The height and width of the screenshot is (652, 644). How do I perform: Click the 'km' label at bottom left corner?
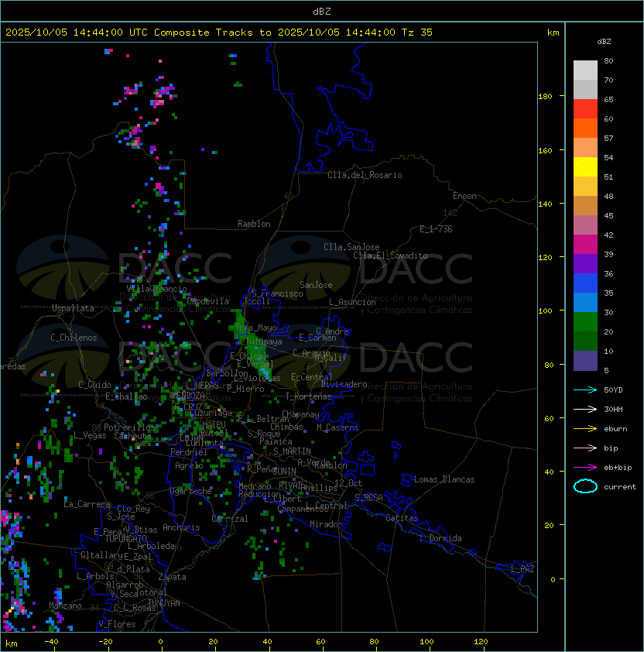(x=12, y=643)
